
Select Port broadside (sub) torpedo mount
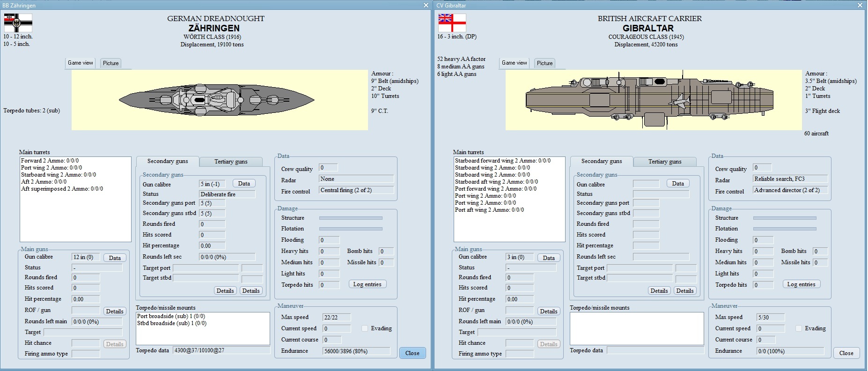[x=171, y=316]
